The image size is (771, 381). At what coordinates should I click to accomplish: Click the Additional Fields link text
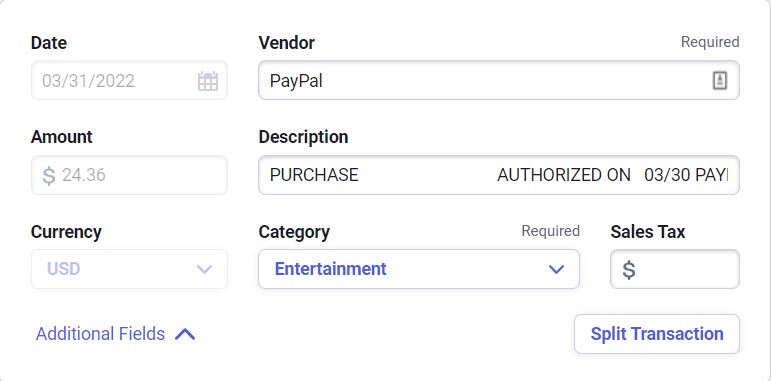[100, 334]
